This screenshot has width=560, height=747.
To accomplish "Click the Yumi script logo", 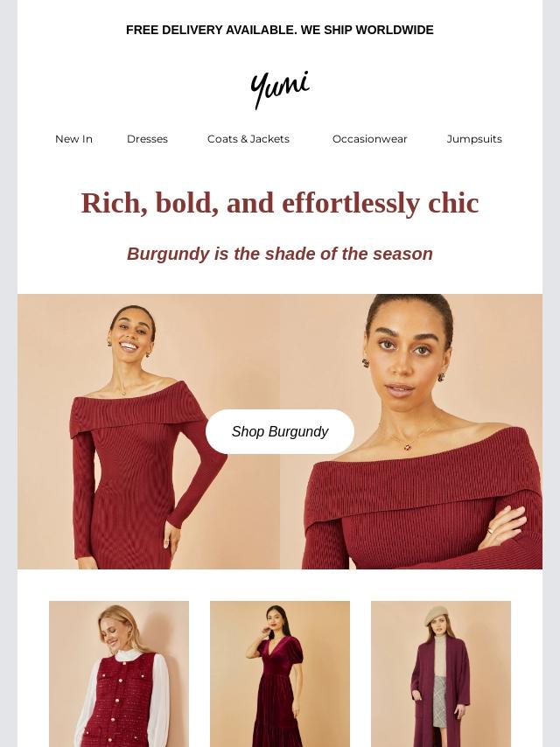I will [x=280, y=89].
